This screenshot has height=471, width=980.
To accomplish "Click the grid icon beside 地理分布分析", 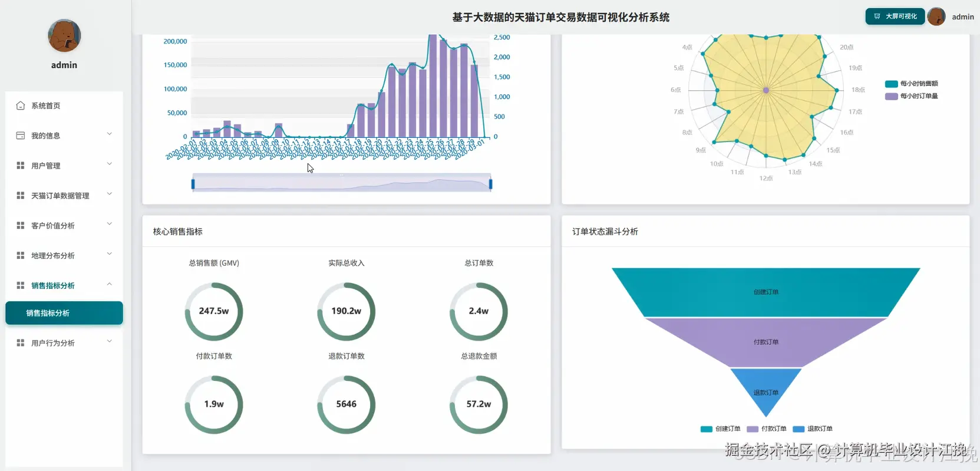I will click(21, 255).
